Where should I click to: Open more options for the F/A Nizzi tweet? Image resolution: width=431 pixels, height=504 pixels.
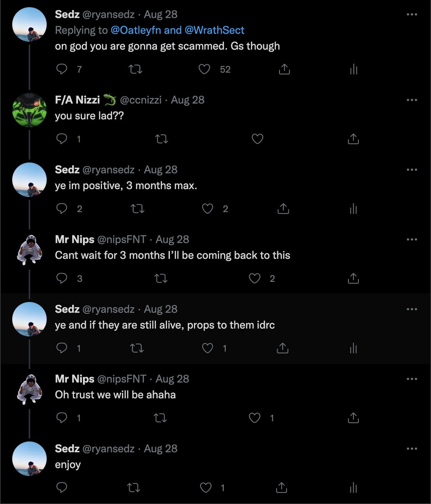[x=412, y=100]
